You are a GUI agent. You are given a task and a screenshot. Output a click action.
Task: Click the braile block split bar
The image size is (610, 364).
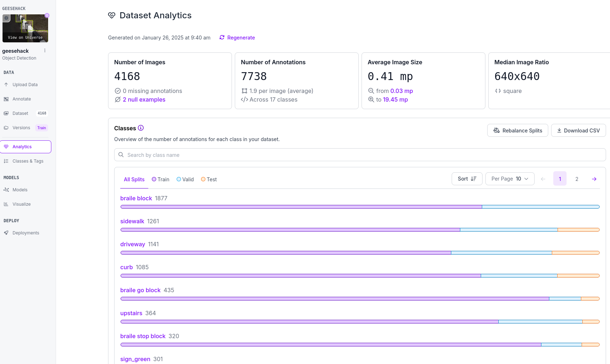click(x=360, y=207)
